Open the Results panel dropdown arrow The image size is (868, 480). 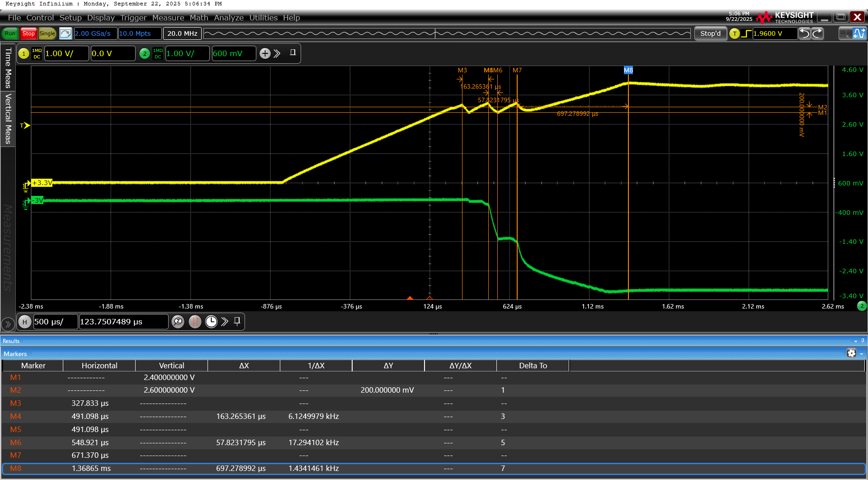click(856, 341)
